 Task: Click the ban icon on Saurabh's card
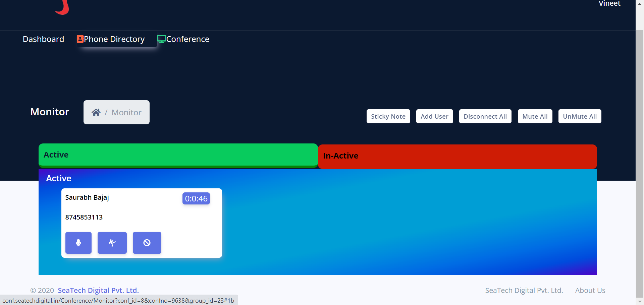coord(147,243)
